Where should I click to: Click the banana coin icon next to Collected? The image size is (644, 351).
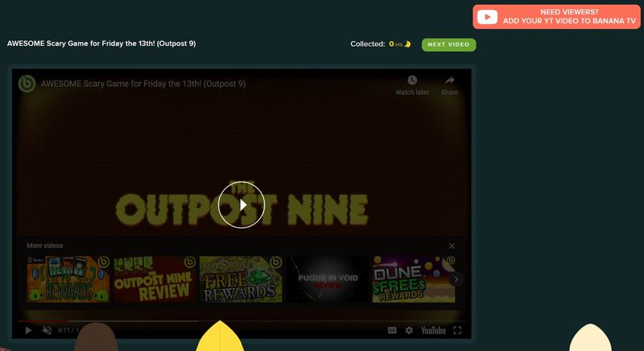tap(407, 44)
